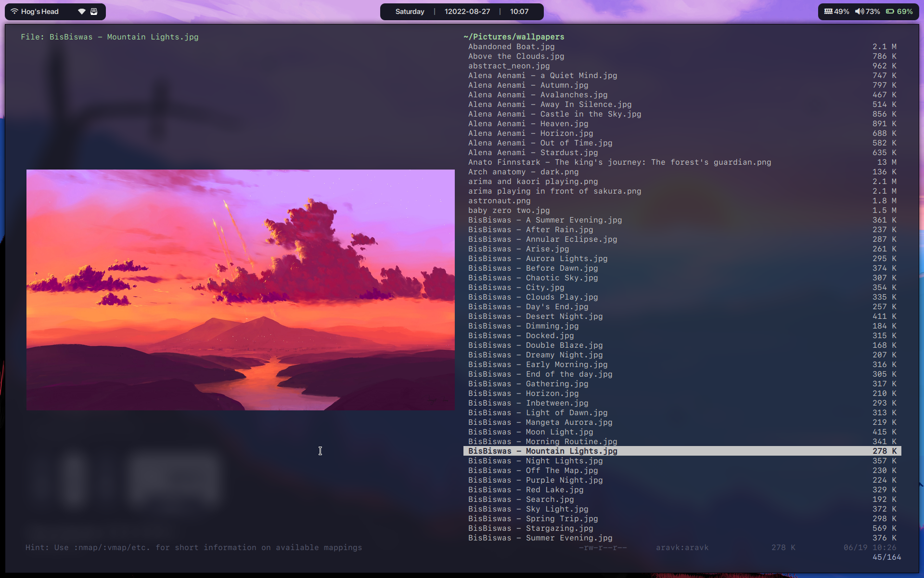Viewport: 924px width, 578px height.
Task: Select the highlighted BisBiswas – Mountain Lights.jpg row
Action: pyautogui.click(x=542, y=451)
